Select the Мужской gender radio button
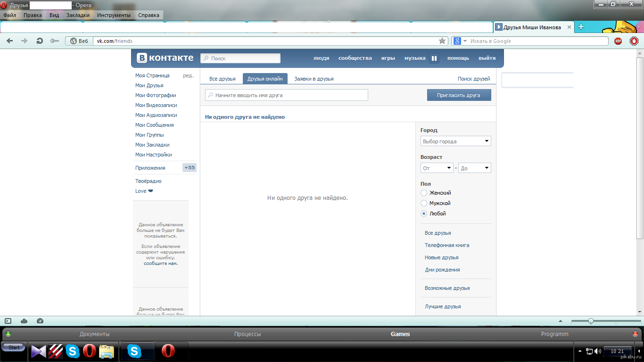The image size is (644, 362). [424, 203]
